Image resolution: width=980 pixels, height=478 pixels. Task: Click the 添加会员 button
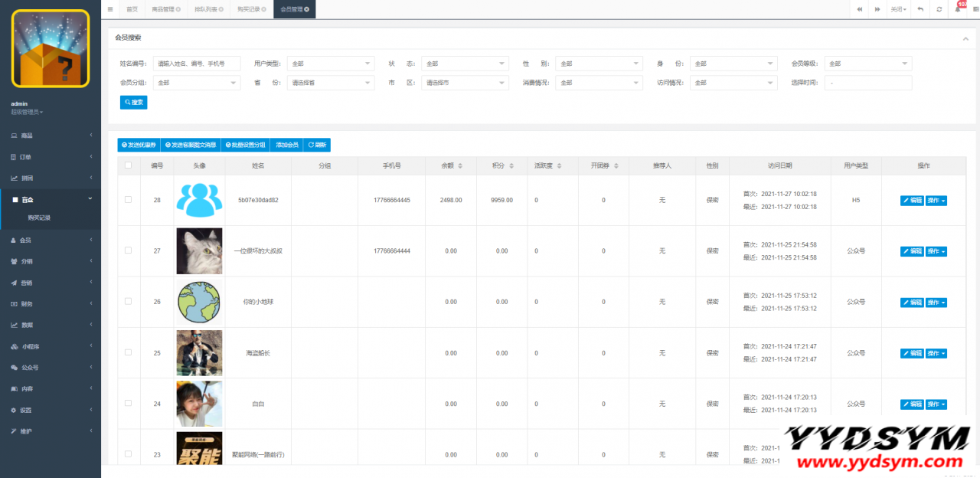287,145
